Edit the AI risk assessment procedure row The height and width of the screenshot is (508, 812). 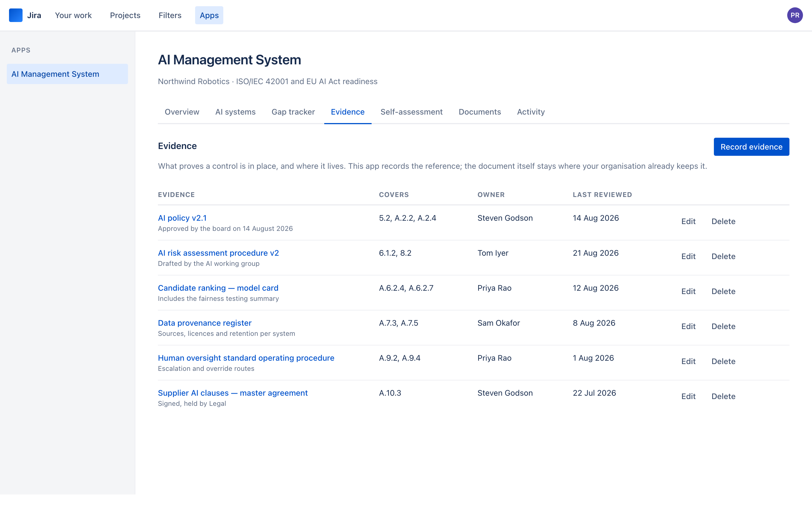pyautogui.click(x=688, y=256)
